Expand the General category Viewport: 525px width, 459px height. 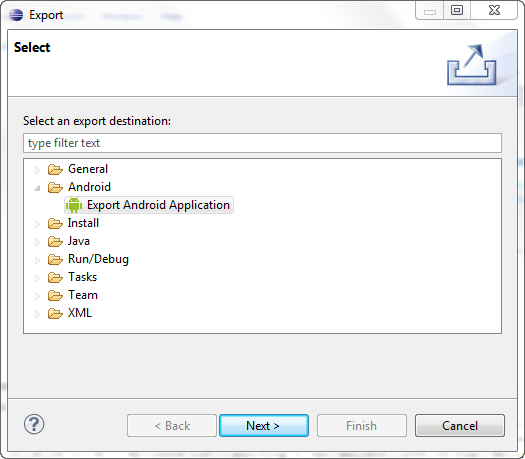tap(37, 170)
